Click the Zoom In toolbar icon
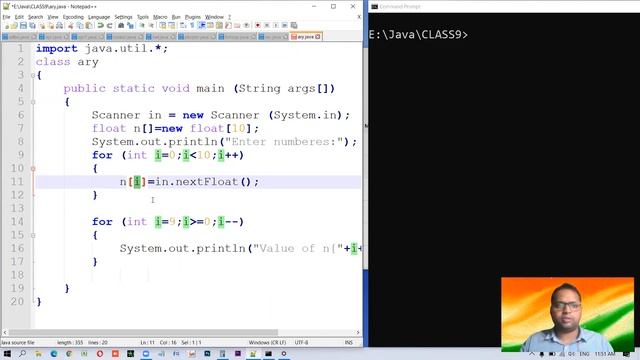The height and width of the screenshot is (360, 640). click(x=142, y=25)
